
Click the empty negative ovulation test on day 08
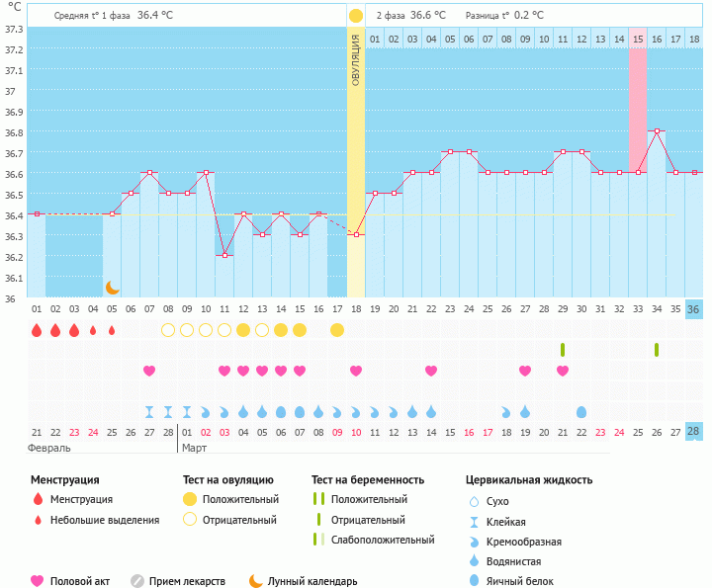pyautogui.click(x=168, y=330)
